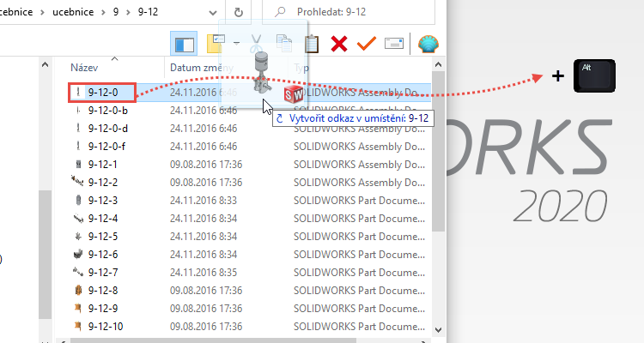
Task: Click the part icon of file 9-12-3
Action: (x=78, y=200)
